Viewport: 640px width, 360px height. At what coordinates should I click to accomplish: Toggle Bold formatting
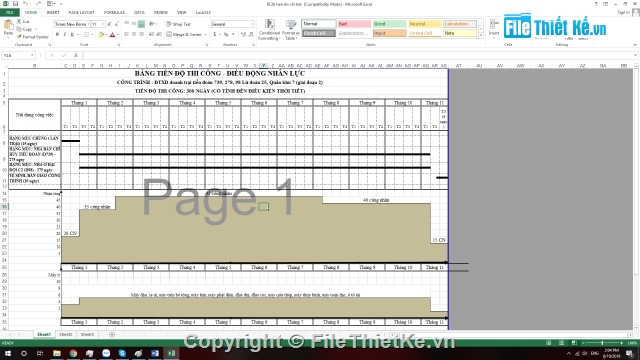(57, 35)
